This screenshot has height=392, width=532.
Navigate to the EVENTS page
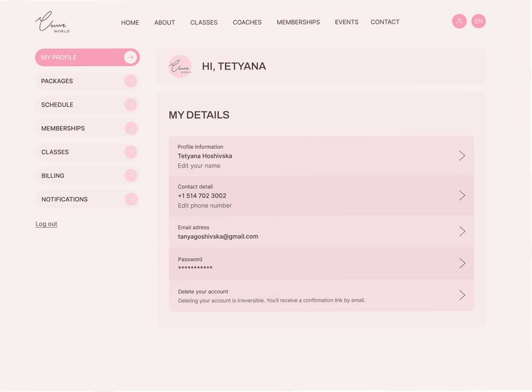click(x=346, y=22)
